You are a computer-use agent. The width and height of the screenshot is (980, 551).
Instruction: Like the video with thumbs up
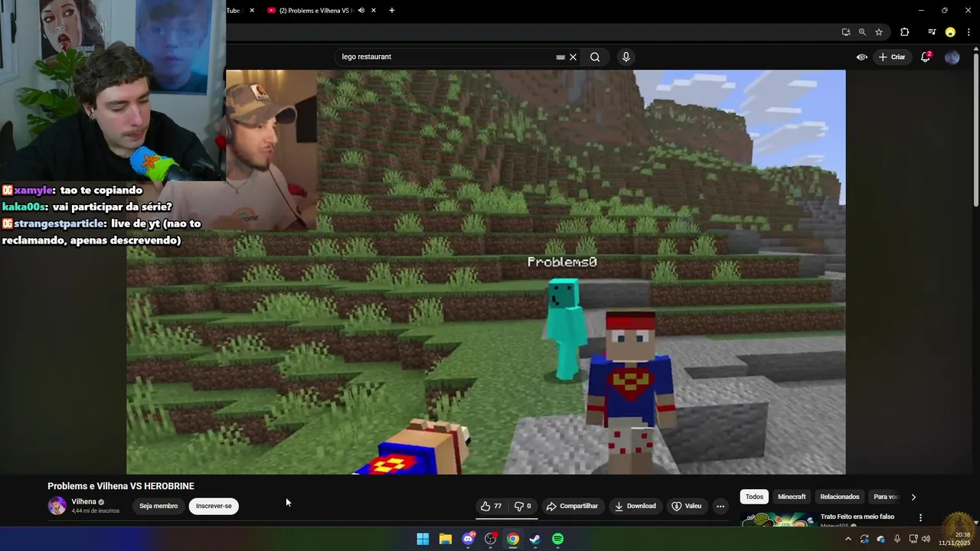491,506
